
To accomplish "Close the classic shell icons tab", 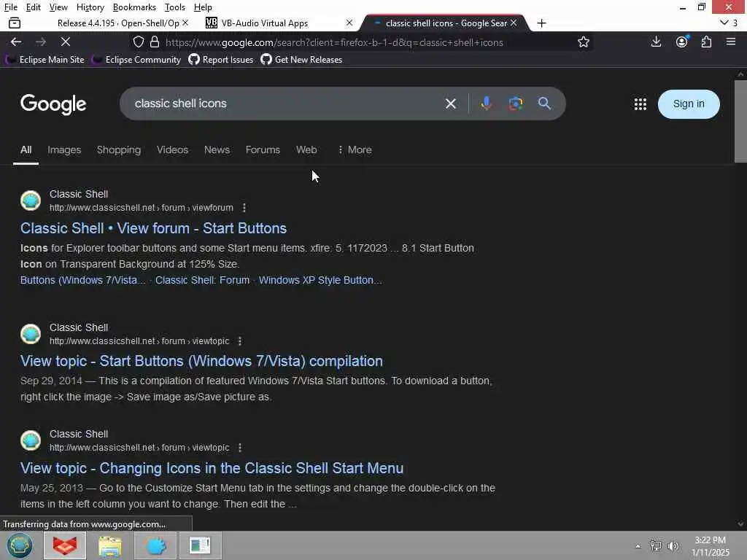I will pyautogui.click(x=514, y=23).
